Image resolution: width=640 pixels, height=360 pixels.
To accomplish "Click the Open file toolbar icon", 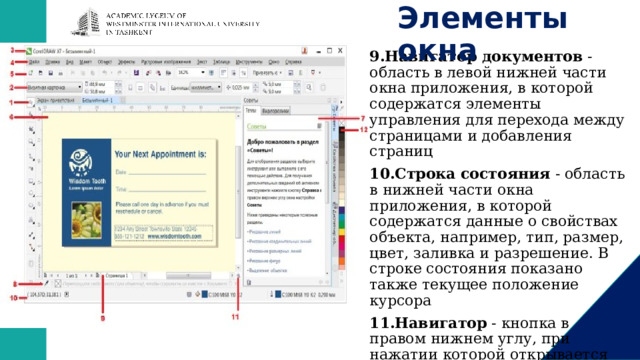I will [x=40, y=73].
